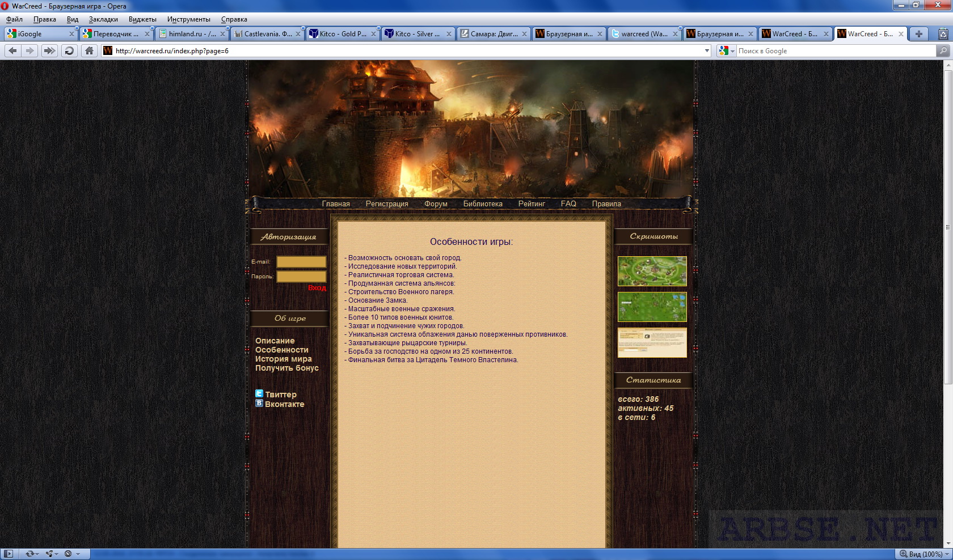This screenshot has height=560, width=953.
Task: Click the Vkontakte B icon in sidebar
Action: (259, 403)
